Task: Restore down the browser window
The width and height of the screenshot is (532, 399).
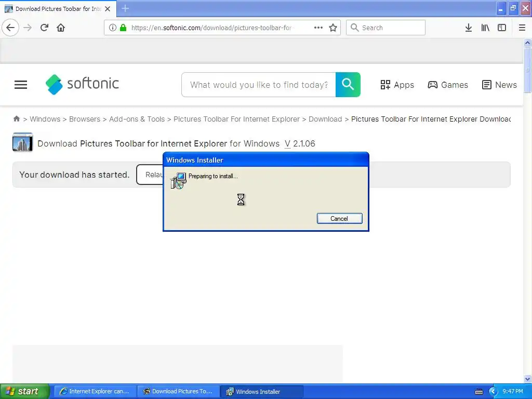Action: pos(513,8)
